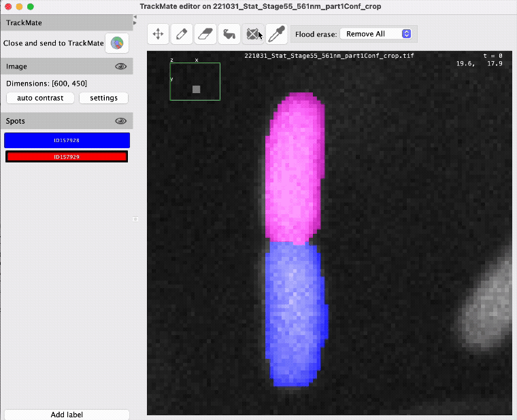Toggle Image layer visibility eye
This screenshot has height=420, width=517.
coord(121,67)
